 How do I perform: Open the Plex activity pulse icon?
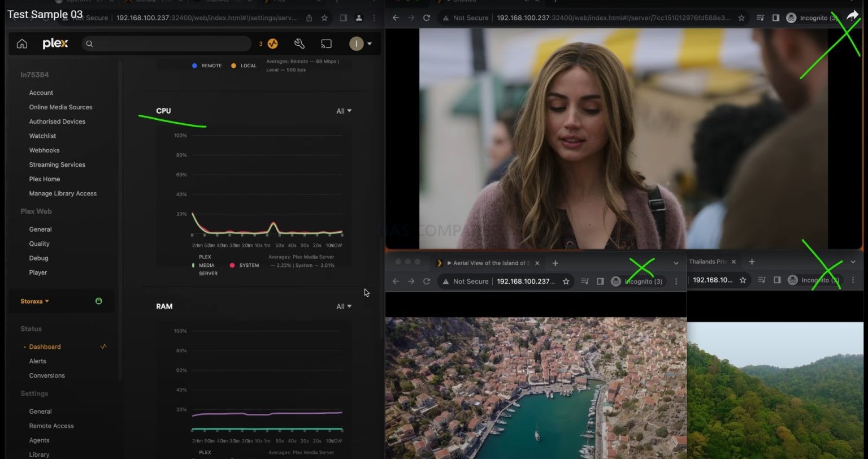click(x=273, y=44)
